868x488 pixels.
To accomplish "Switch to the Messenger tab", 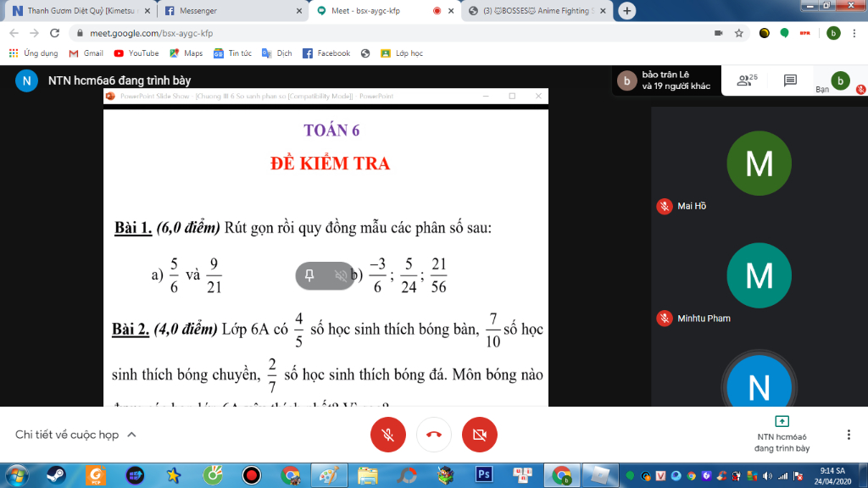I will point(232,10).
